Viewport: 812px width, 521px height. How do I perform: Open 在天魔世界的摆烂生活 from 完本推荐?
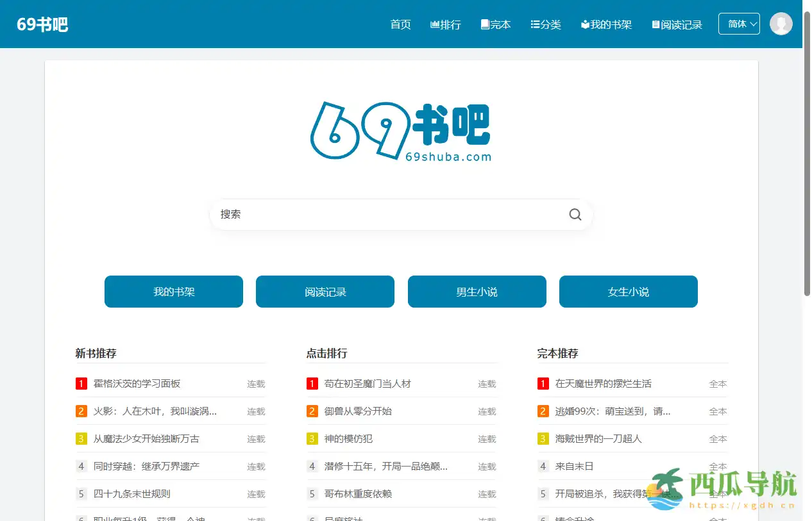[x=602, y=383]
